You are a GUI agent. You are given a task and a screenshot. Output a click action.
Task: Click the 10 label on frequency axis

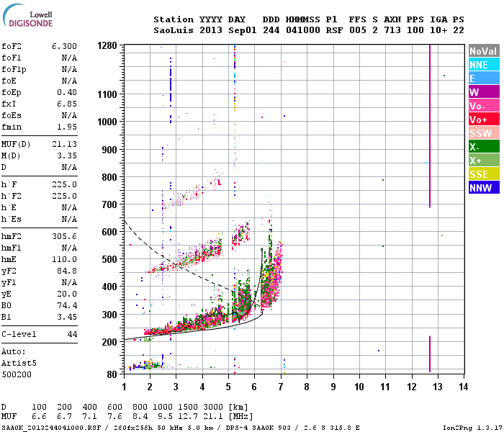click(359, 387)
